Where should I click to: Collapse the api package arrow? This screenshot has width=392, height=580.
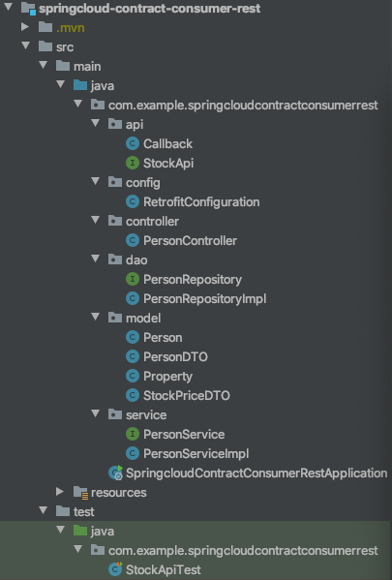[96, 123]
